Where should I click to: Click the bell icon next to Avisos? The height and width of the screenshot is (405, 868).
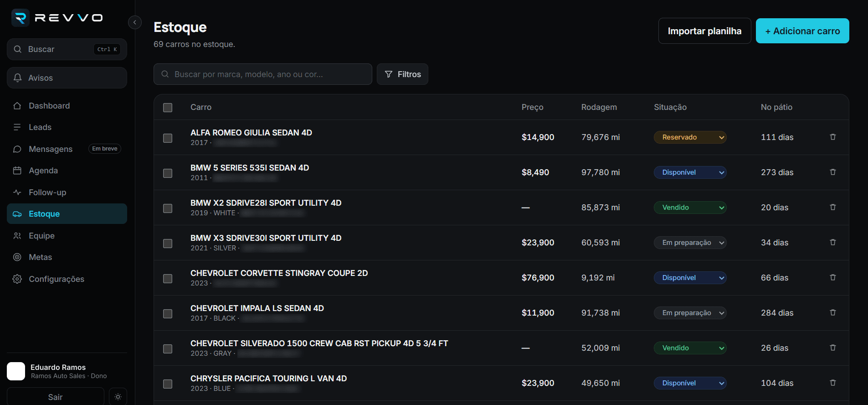(x=18, y=78)
